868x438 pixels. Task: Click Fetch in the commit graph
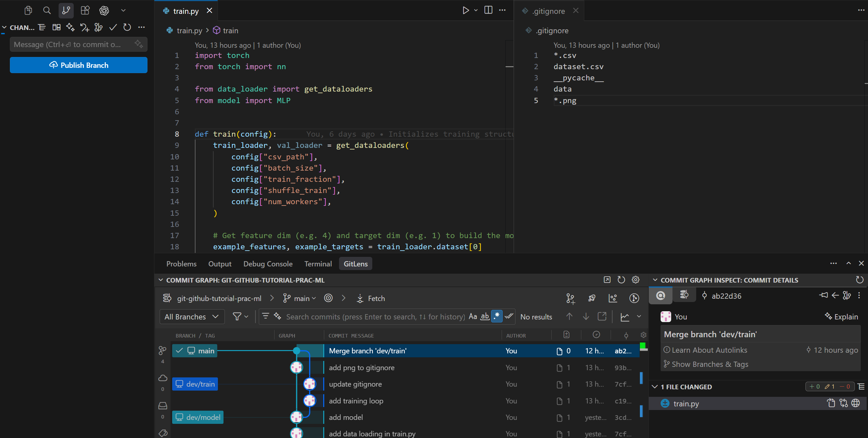point(371,298)
